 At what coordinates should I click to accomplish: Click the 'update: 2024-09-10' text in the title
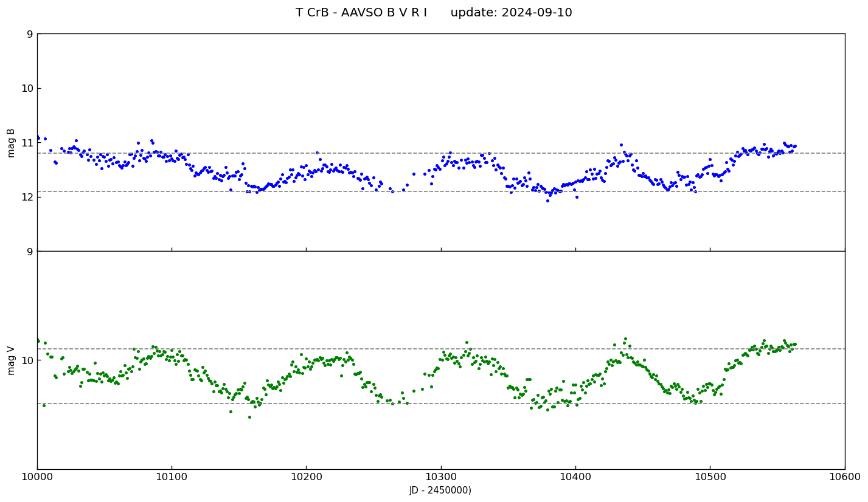tap(511, 13)
